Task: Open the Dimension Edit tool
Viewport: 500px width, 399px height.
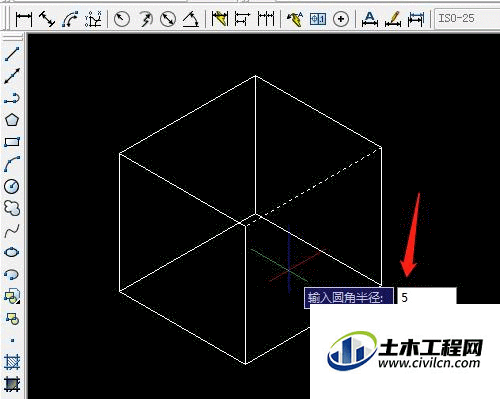Action: tap(370, 19)
